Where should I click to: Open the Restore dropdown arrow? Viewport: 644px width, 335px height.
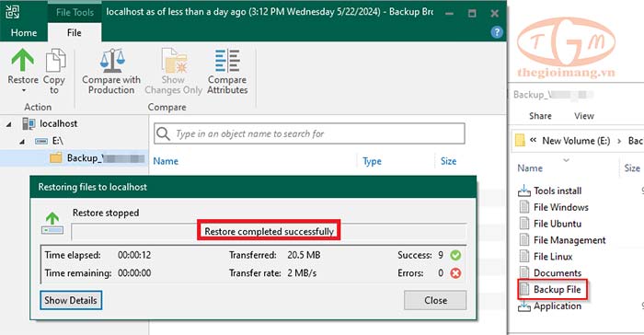(x=23, y=90)
